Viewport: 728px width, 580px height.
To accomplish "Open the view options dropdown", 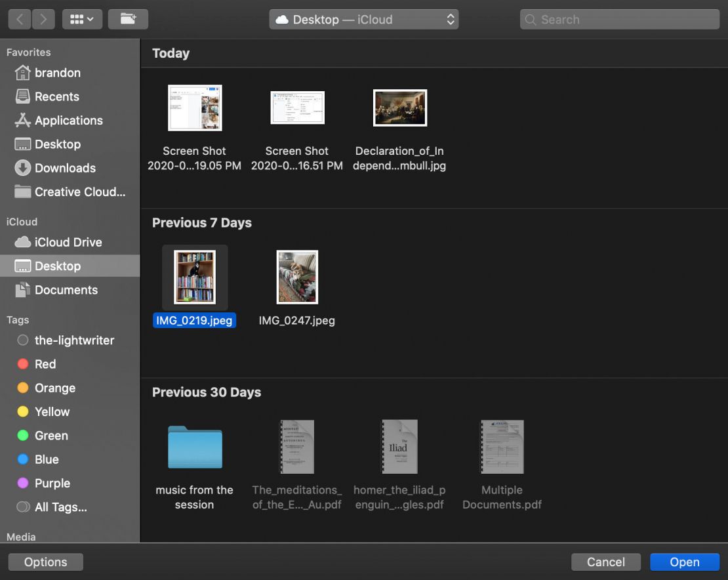I will click(82, 19).
